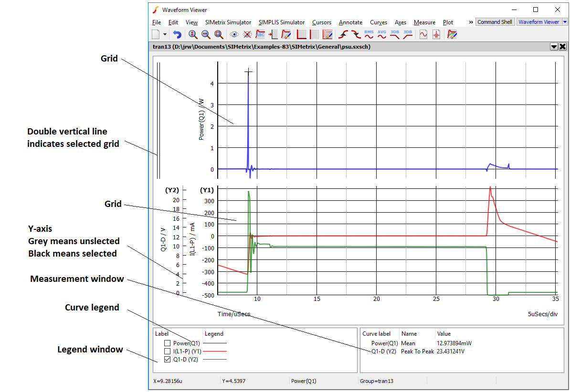Click the eye Show Curves icon

point(234,34)
